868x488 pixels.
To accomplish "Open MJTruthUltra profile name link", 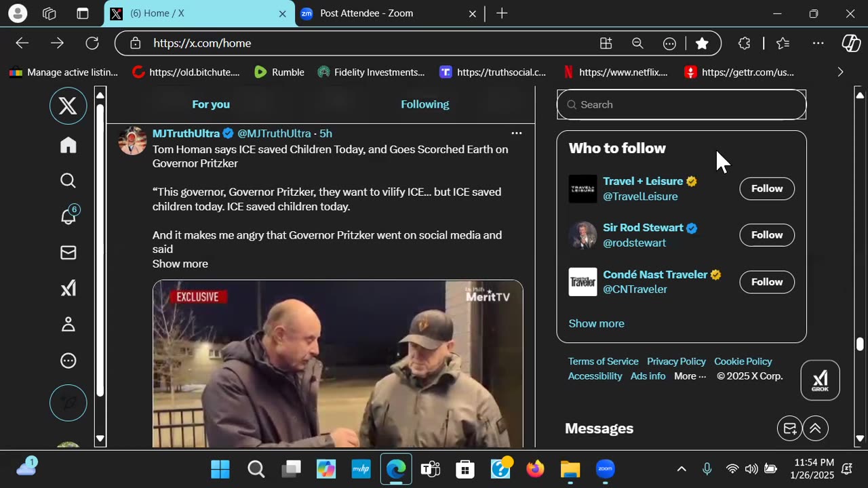I will coord(186,134).
